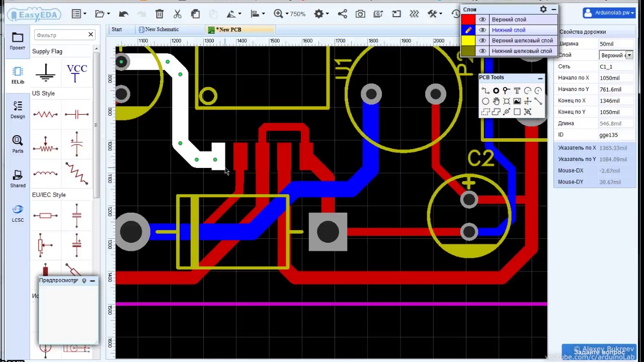Select the Track routing tool in PCB Tools

tap(485, 90)
